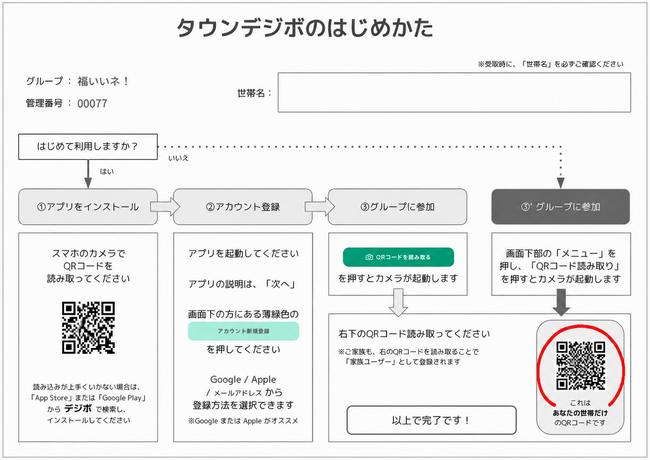The image size is (650, 460).
Task: Click the text 画面下部の「メニュー」を
Action: point(561,253)
